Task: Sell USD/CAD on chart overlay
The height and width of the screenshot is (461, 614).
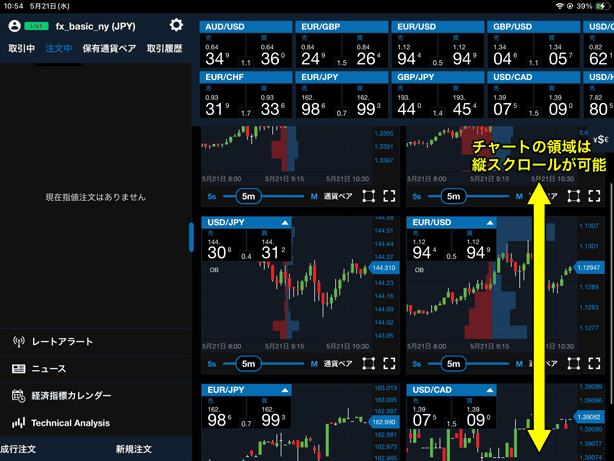Action: click(429, 412)
